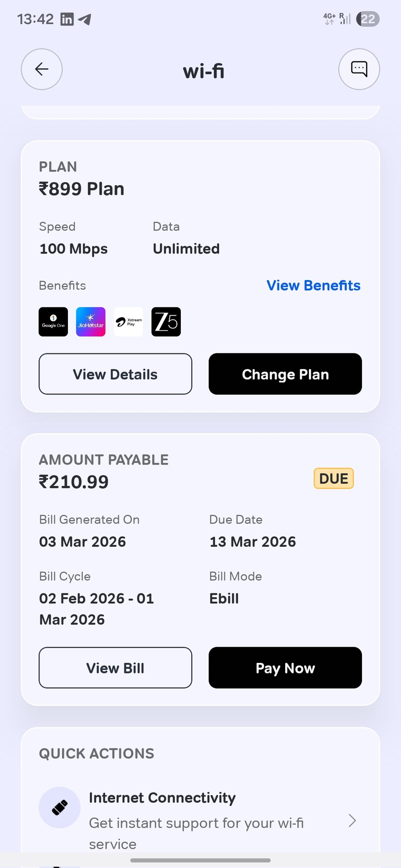
Task: Open the View Bill button
Action: click(115, 668)
